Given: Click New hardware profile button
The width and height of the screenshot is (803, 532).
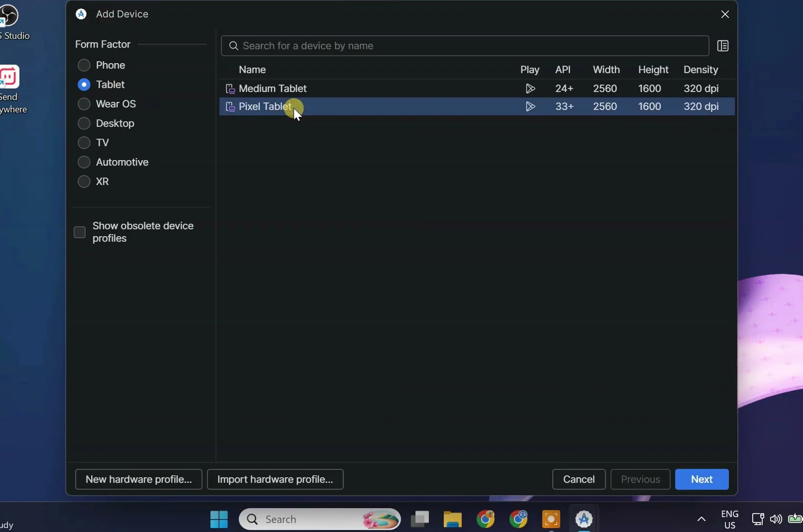Looking at the screenshot, I should pos(139,479).
